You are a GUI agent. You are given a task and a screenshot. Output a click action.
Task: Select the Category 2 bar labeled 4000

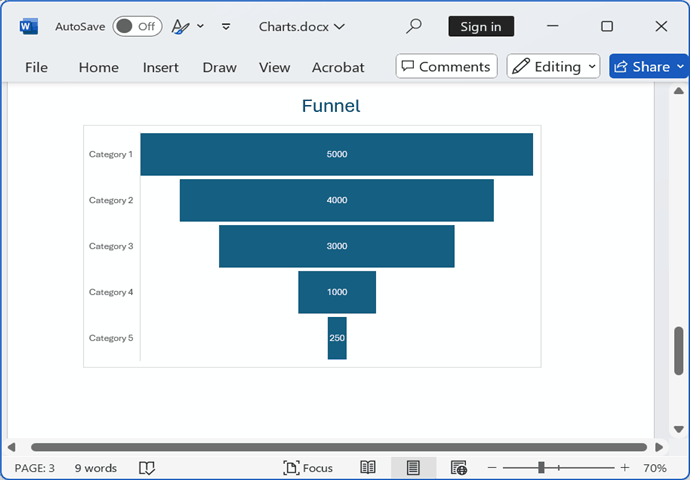337,200
